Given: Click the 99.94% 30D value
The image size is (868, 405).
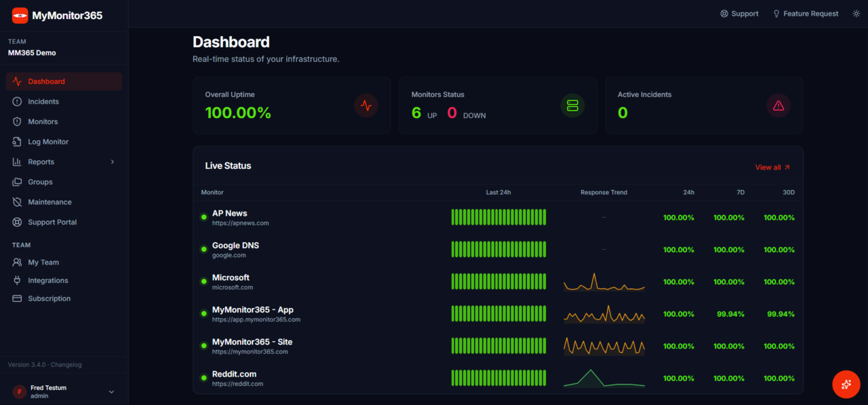Looking at the screenshot, I should (x=781, y=314).
